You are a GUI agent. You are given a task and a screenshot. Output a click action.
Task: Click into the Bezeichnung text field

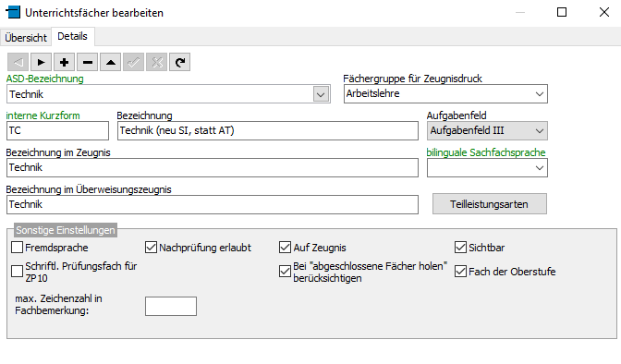[268, 130]
